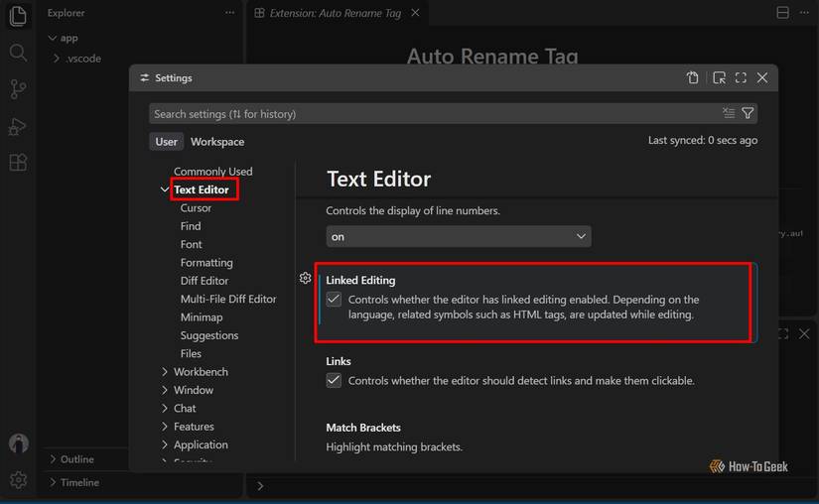Image resolution: width=819 pixels, height=504 pixels.
Task: Collapse the app folder in Explorer
Action: (53, 38)
